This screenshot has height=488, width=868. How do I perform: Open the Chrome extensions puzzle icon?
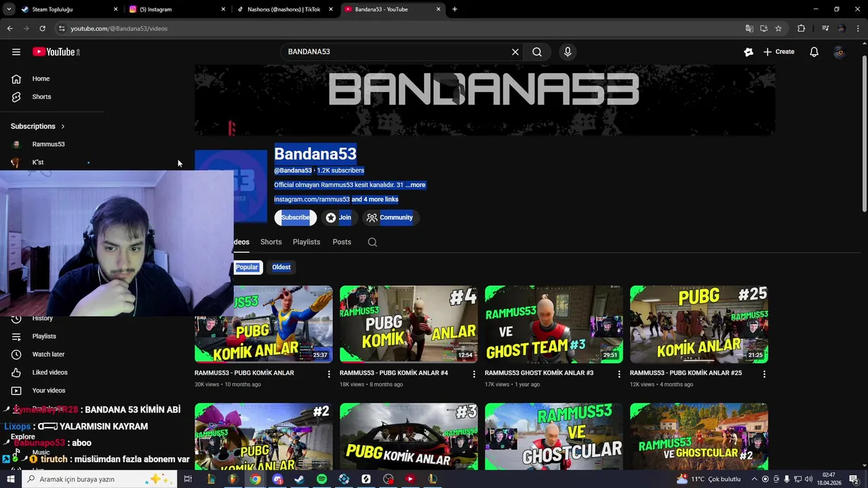[x=802, y=28]
